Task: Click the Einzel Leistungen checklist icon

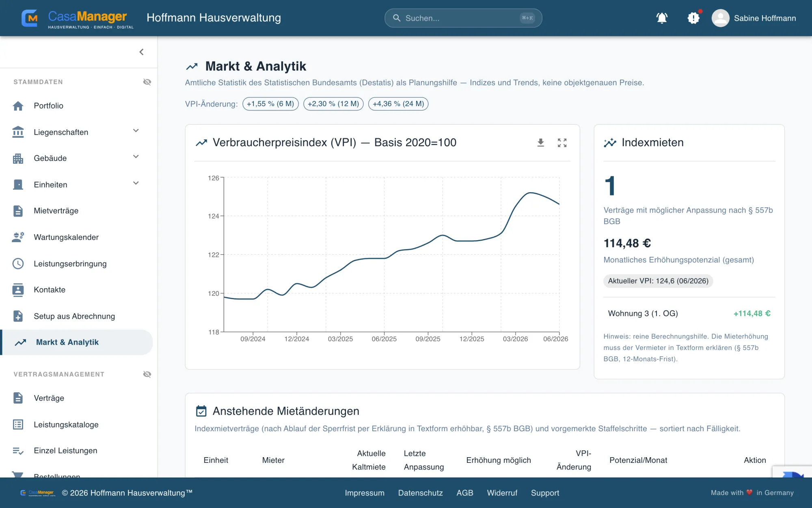Action: click(x=18, y=451)
